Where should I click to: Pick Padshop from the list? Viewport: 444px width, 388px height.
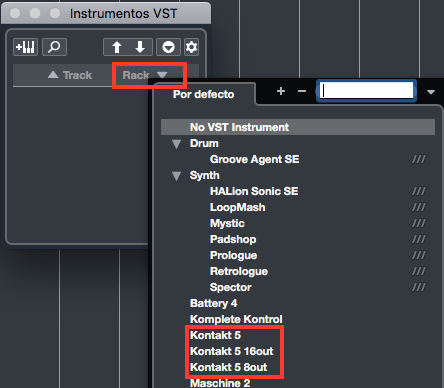tap(233, 239)
